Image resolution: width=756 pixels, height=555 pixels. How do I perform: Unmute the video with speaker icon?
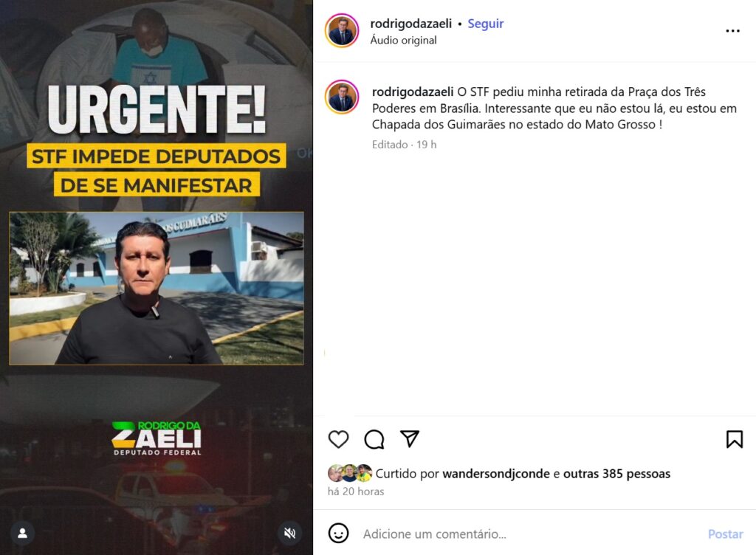pos(289,533)
